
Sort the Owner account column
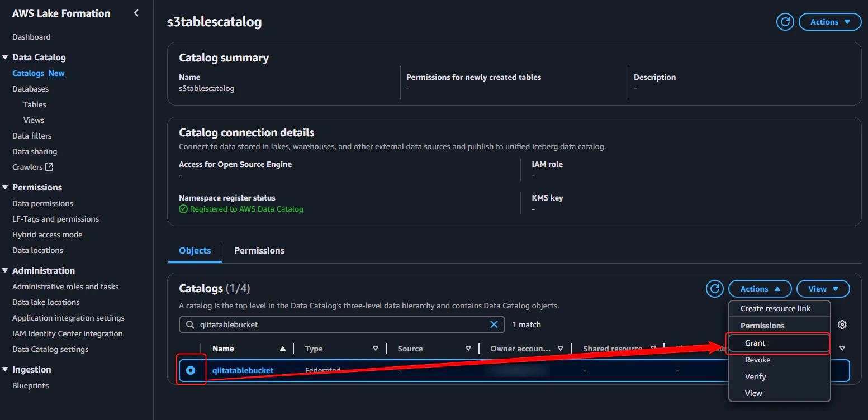tap(561, 349)
